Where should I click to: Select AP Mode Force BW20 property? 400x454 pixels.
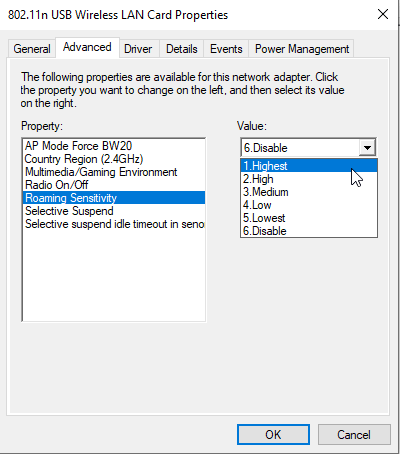click(114, 146)
